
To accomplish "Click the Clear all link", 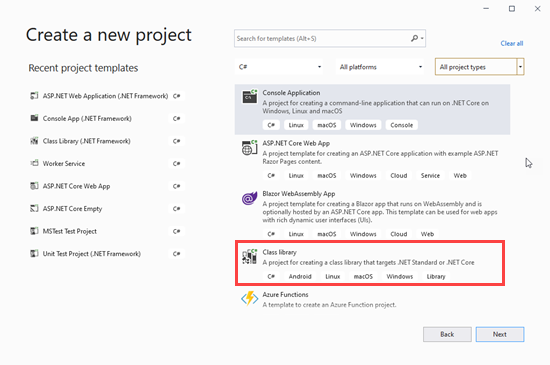I will 512,43.
